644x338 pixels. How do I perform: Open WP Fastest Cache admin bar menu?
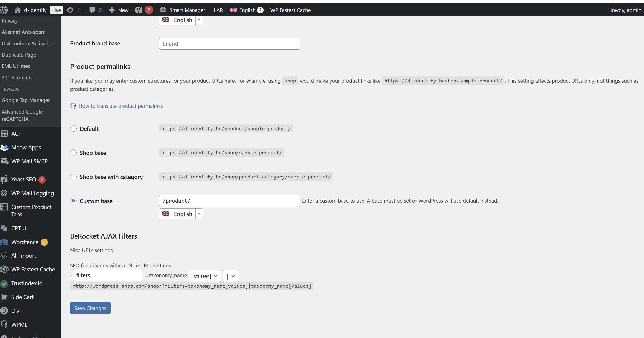tap(290, 10)
